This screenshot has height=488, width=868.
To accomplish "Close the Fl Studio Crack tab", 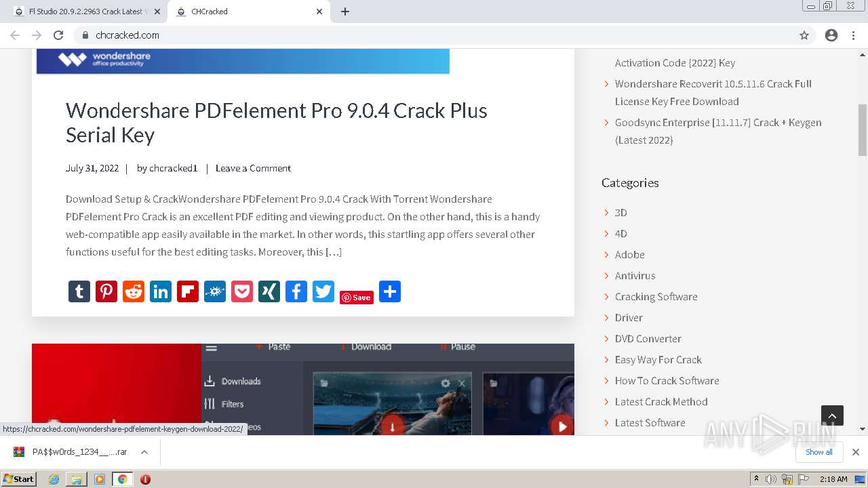I will tap(158, 12).
